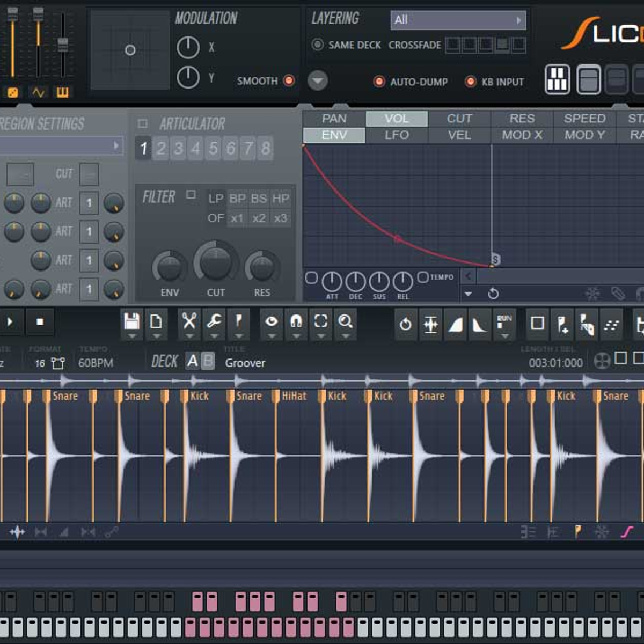Image resolution: width=644 pixels, height=644 pixels.
Task: Click the snowflake freeze icon under envelope
Action: pyautogui.click(x=592, y=294)
